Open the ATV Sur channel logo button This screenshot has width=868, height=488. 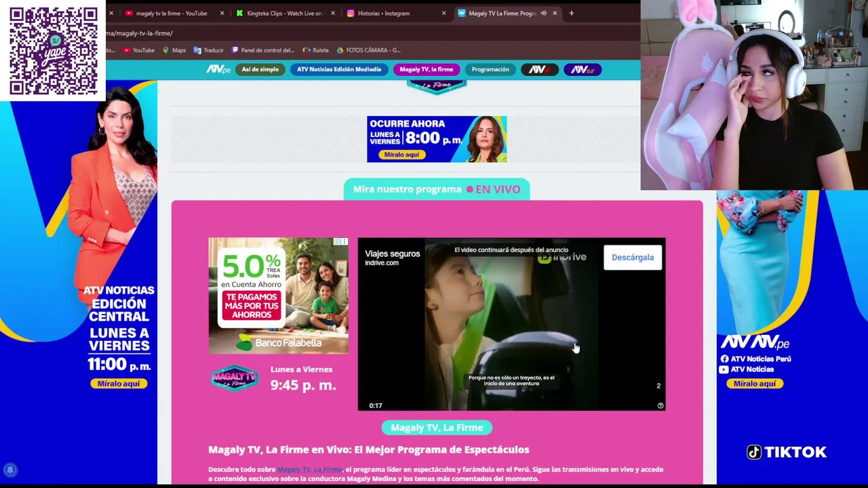(x=583, y=69)
